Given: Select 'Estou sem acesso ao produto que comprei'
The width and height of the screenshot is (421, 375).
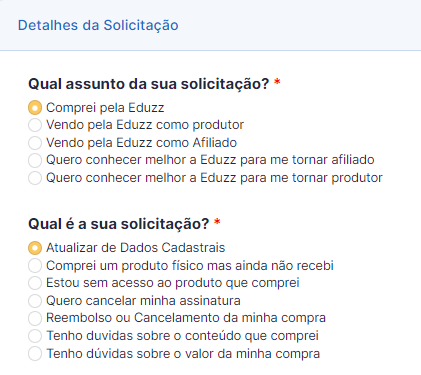Looking at the screenshot, I should point(35,283).
